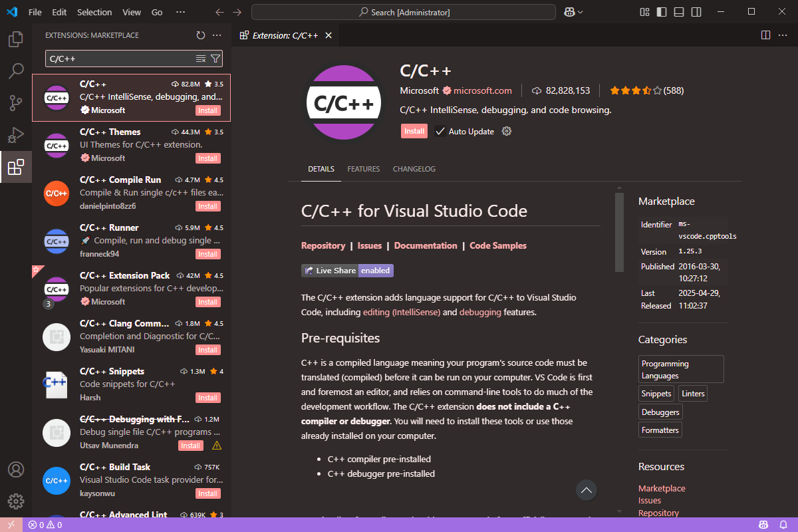Toggle the bottom panel visibility

pos(678,12)
